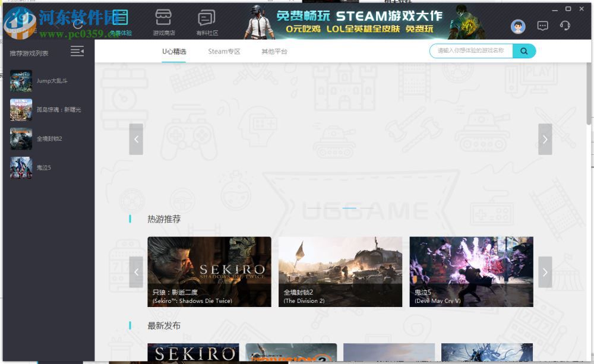Open the Division 2 card under 最新发布

tap(291, 352)
